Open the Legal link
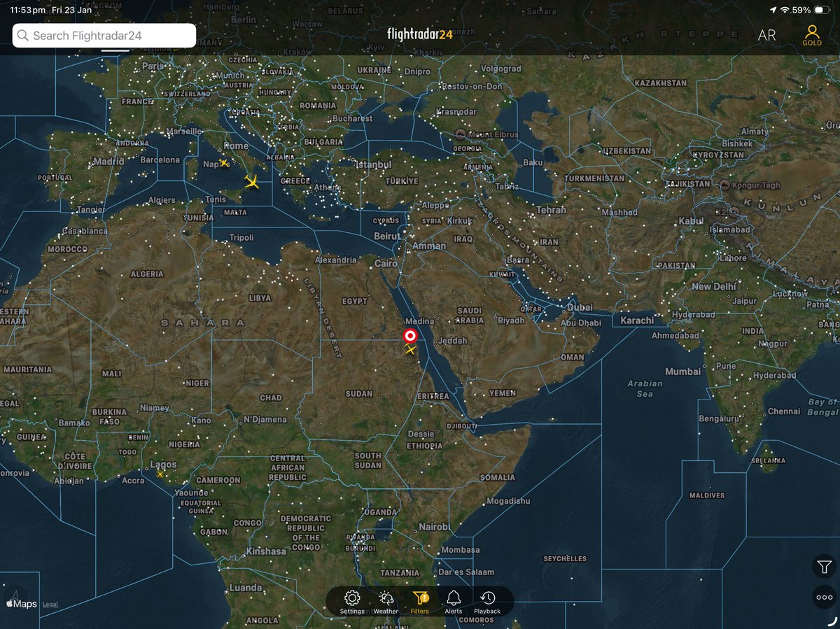The image size is (840, 629). [50, 605]
